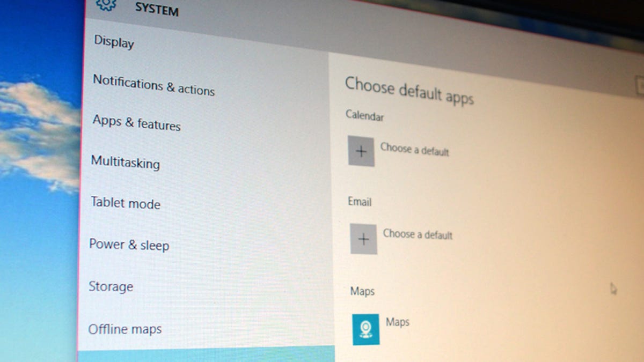Go to Notifications & actions
This screenshot has width=644, height=362.
tap(153, 85)
